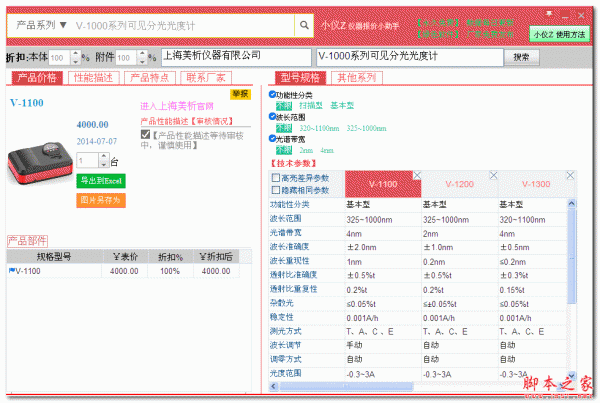Enable 高亮差异参数 checkbox
600x403 pixels.
click(276, 178)
